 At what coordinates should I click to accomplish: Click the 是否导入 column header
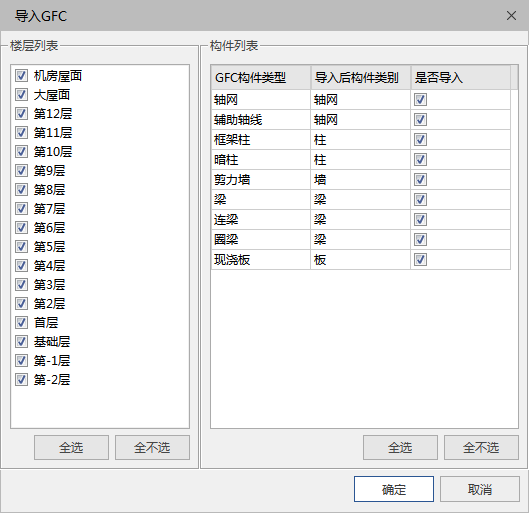461,78
